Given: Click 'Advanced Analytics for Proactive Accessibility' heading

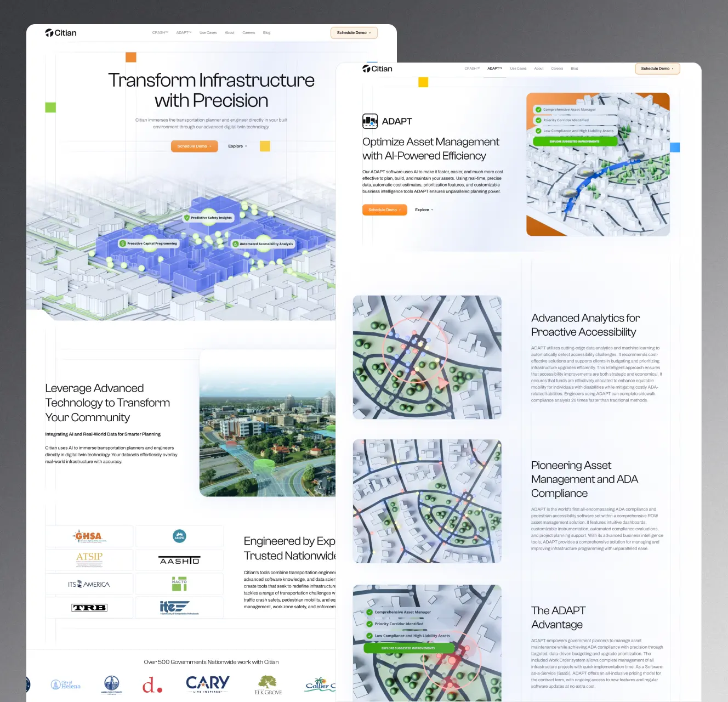Looking at the screenshot, I should (x=585, y=325).
